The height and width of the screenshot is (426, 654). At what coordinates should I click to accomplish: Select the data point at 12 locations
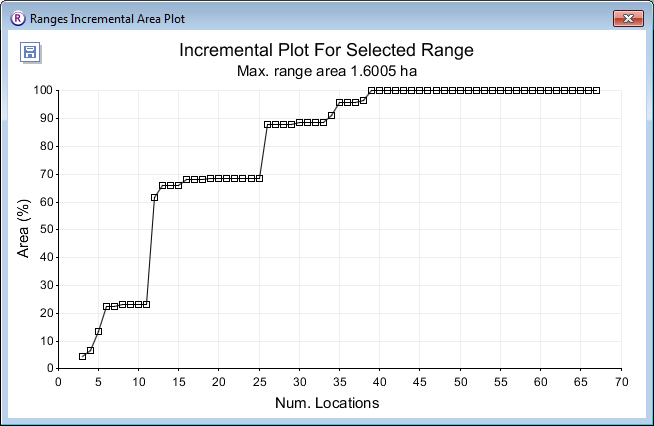coord(154,197)
